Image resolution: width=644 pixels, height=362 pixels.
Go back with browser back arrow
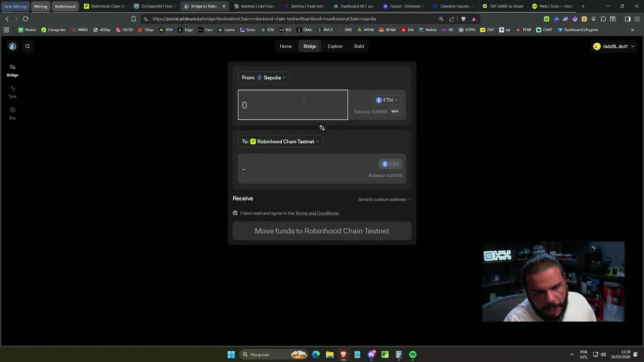point(7,19)
